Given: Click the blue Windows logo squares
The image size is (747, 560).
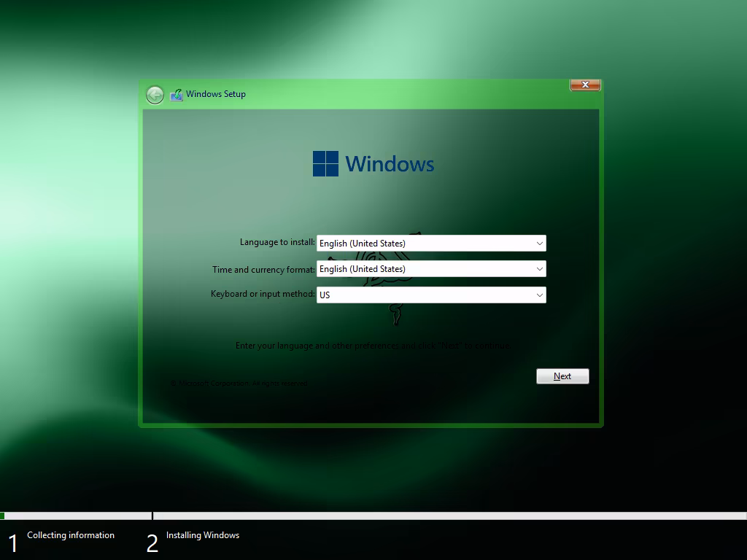Looking at the screenshot, I should (325, 164).
